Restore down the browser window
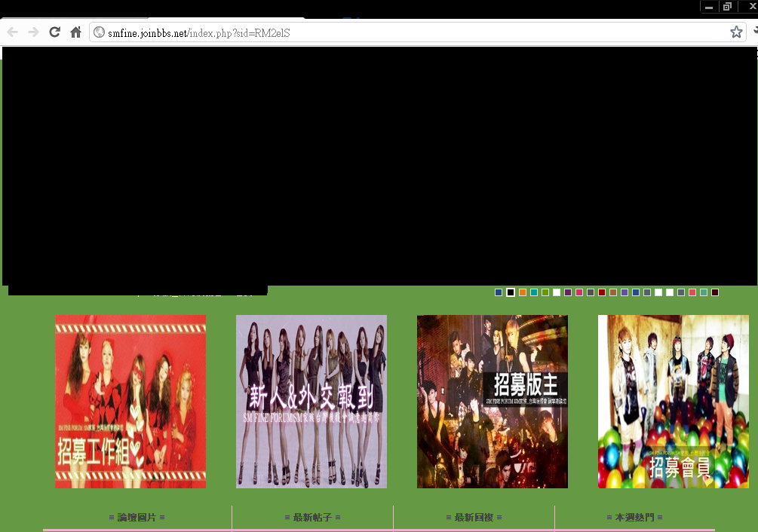758x532 pixels. [727, 7]
